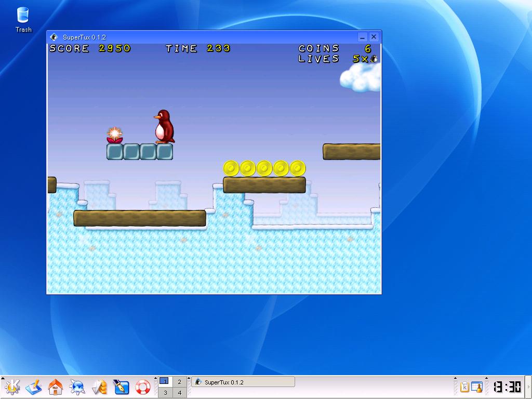This screenshot has width=532, height=399.
Task: Open the Help Center lifebuoy icon
Action: [x=142, y=387]
